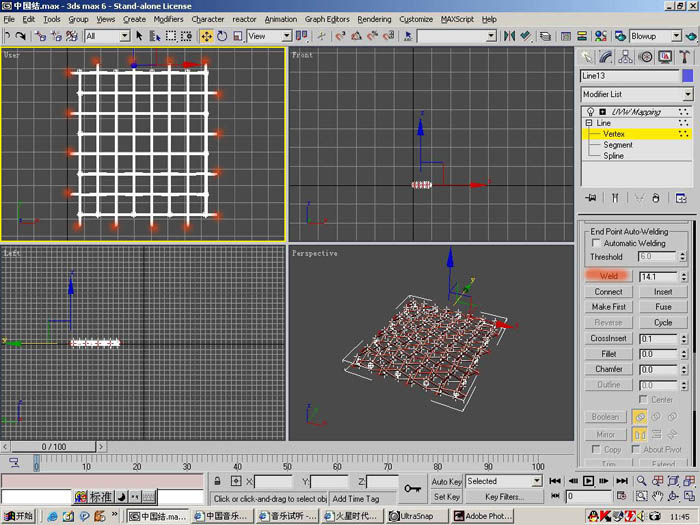Open the Modifiers menu
The width and height of the screenshot is (700, 525).
[x=168, y=19]
